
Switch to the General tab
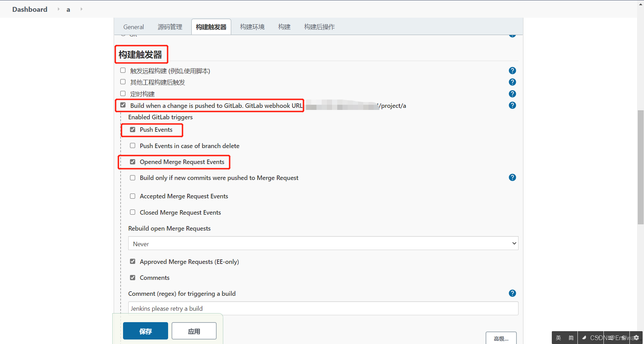(133, 27)
